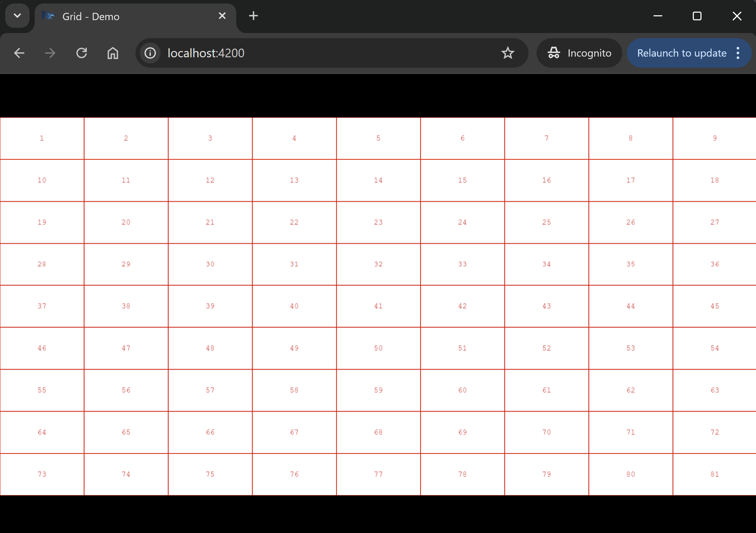Viewport: 756px width, 533px height.
Task: Bookmark this tab with the star
Action: click(x=508, y=53)
